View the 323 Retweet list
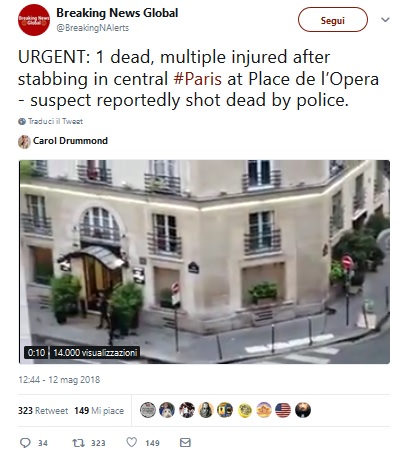402x457 pixels. point(43,411)
